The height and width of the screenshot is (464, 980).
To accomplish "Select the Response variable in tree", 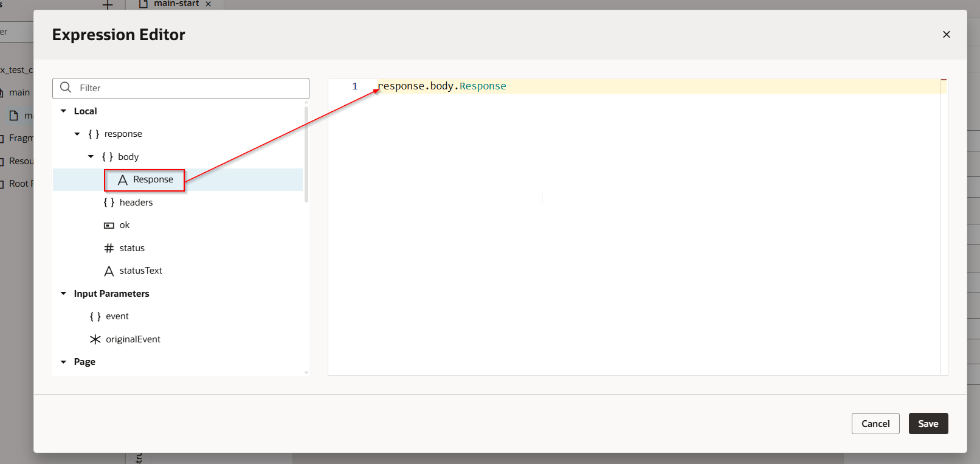I will (178, 179).
